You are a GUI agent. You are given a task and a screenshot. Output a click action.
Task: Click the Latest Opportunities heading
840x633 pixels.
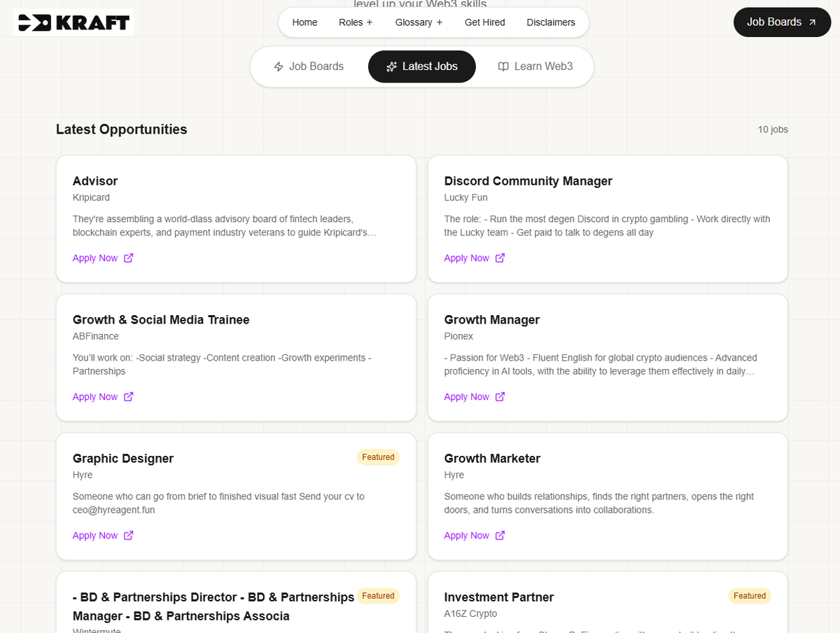coord(122,129)
